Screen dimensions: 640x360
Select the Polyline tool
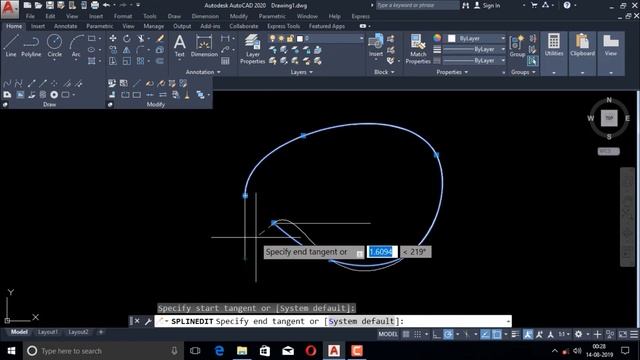31,45
